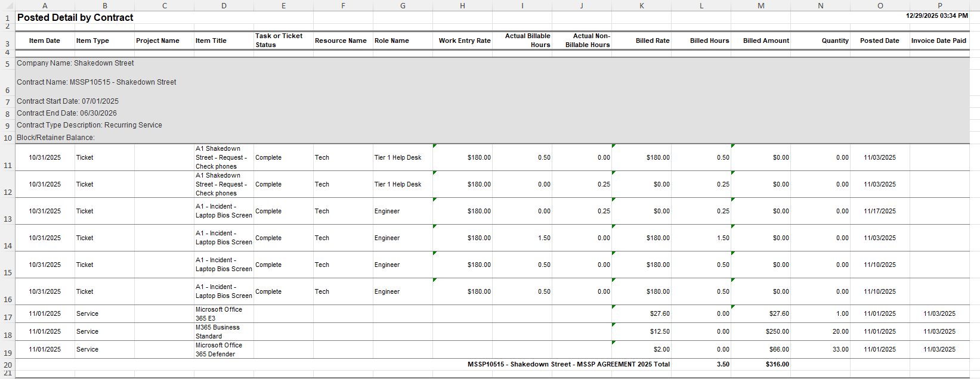Click Contract End Date: 06/30/2026

pyautogui.click(x=67, y=113)
